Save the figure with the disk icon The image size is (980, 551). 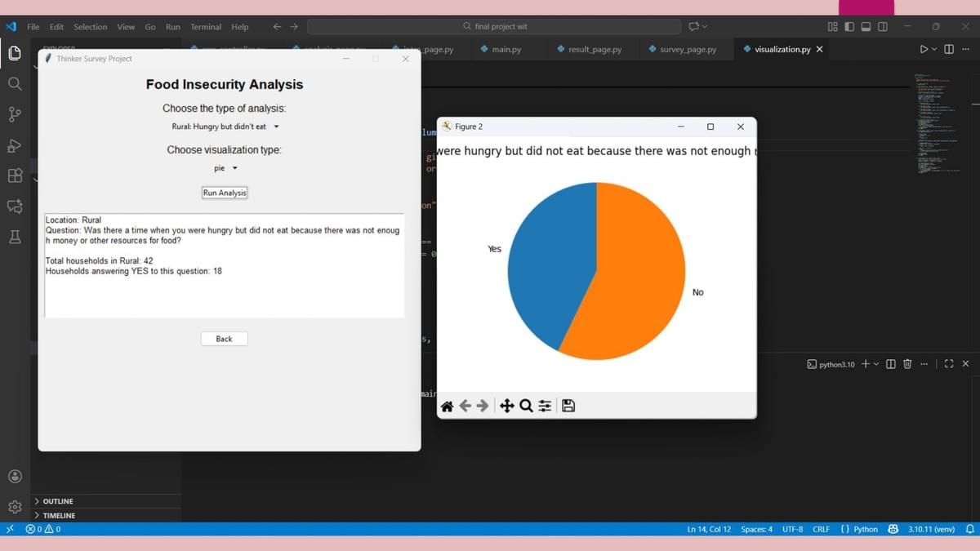568,406
